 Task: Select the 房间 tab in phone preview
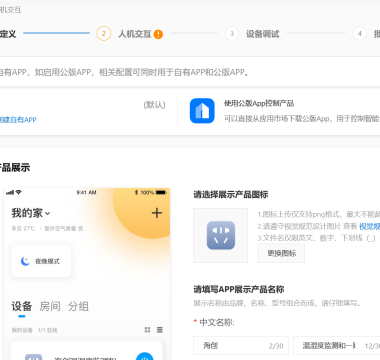(50, 306)
